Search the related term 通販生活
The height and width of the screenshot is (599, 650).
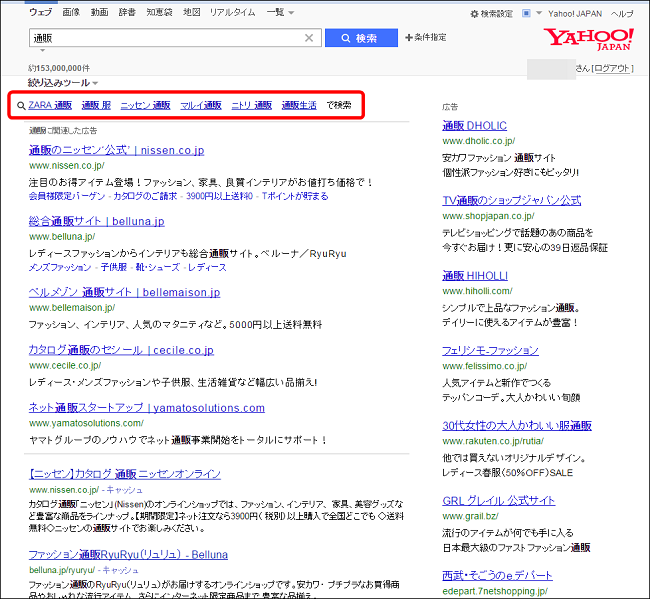[x=299, y=105]
